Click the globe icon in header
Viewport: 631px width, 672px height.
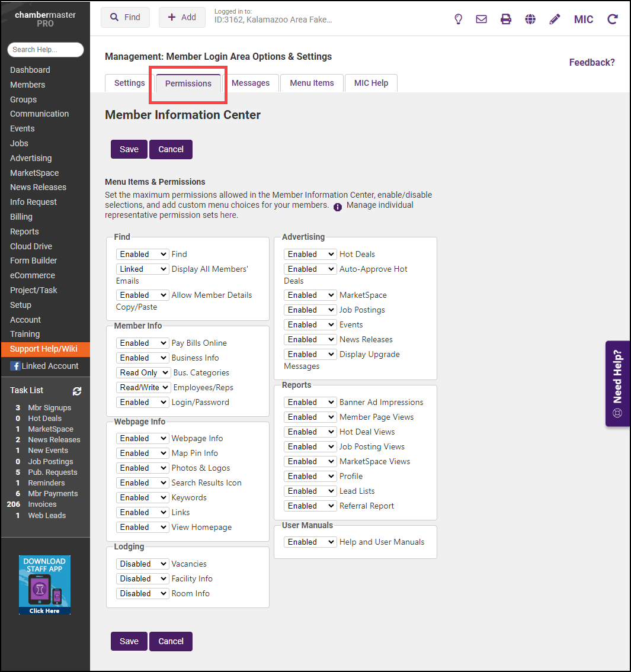[x=530, y=19]
